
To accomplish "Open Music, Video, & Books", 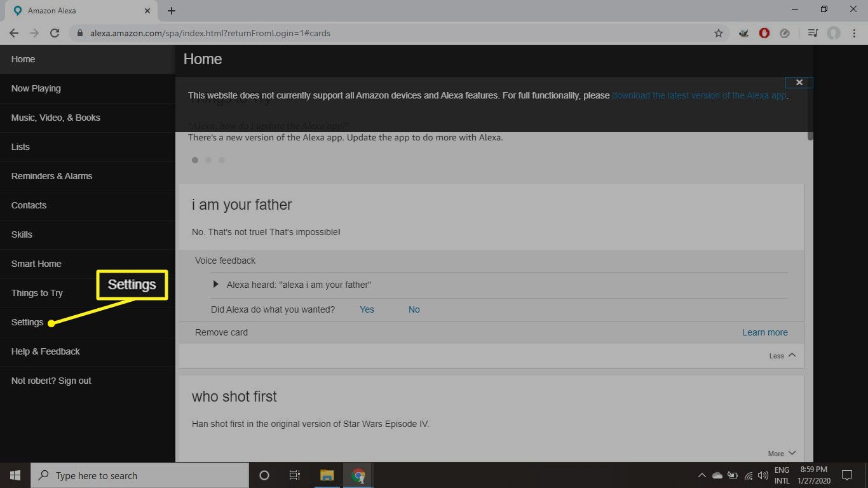I will (x=87, y=118).
